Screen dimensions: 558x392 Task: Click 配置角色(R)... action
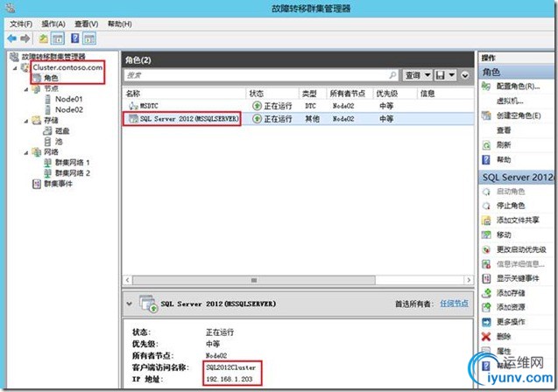(519, 87)
